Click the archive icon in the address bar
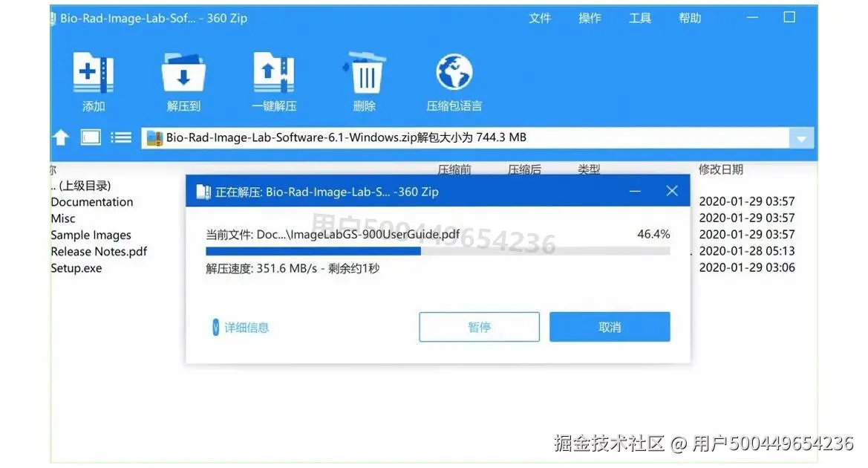868x468 pixels. pyautogui.click(x=156, y=137)
